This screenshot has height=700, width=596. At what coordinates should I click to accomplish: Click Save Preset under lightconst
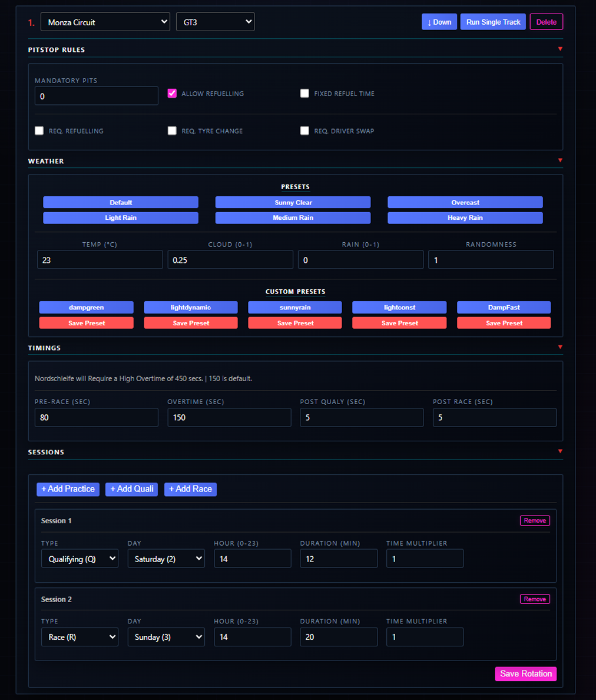pos(400,323)
